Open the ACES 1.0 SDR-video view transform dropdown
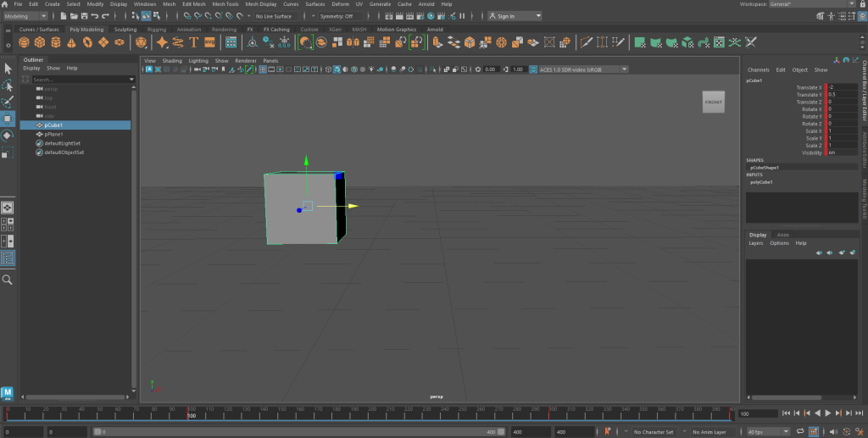868x438 pixels. (x=578, y=69)
